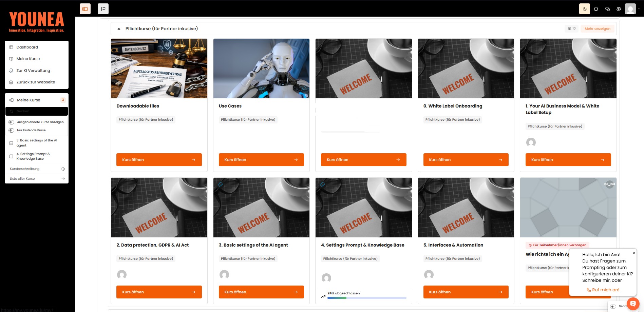644x312 pixels.
Task: Click arrow icon beside Liste aller Kurse
Action: point(63,179)
